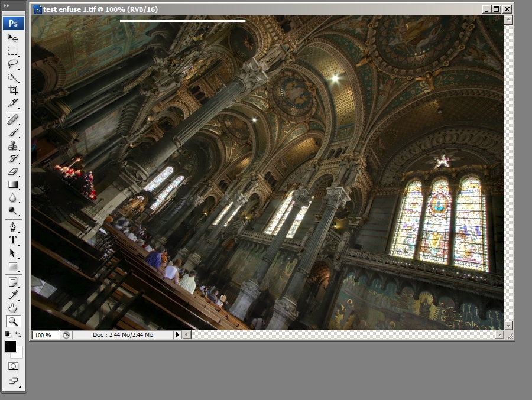Reset to default foreground and background colors

click(x=8, y=334)
